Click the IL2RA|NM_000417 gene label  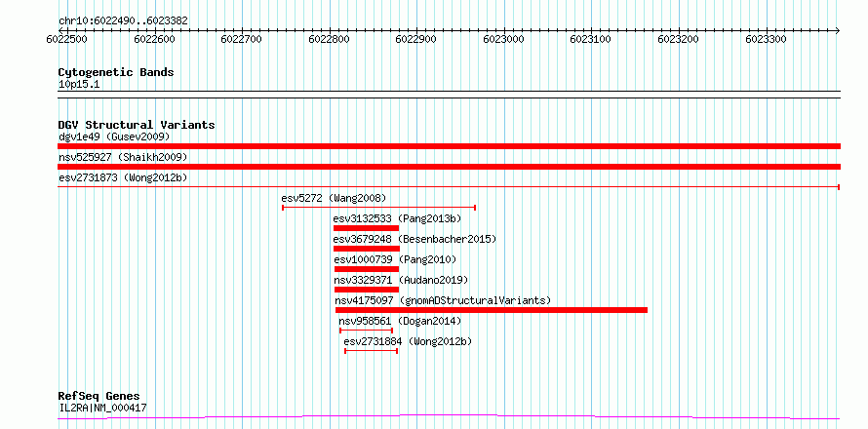point(102,409)
